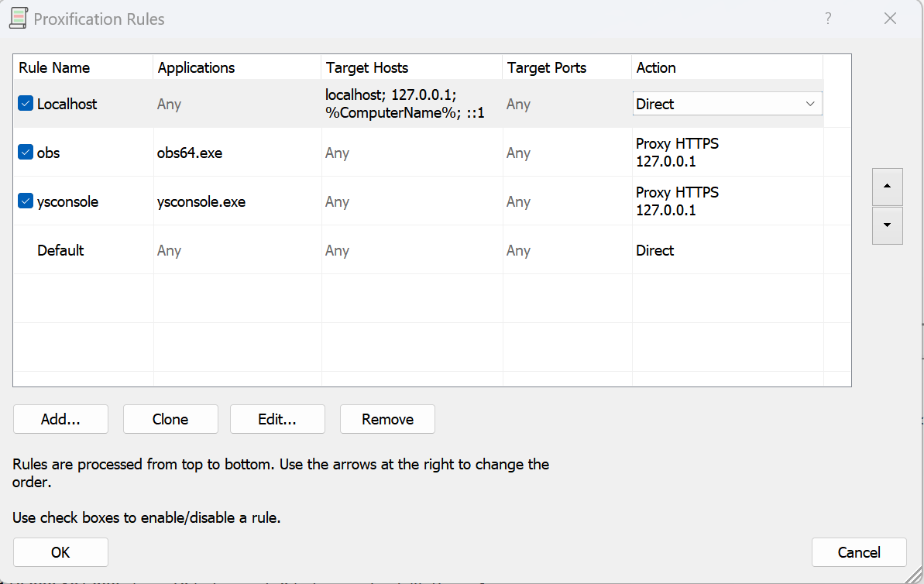924x584 pixels.
Task: Click the move rule down arrow
Action: (x=887, y=225)
